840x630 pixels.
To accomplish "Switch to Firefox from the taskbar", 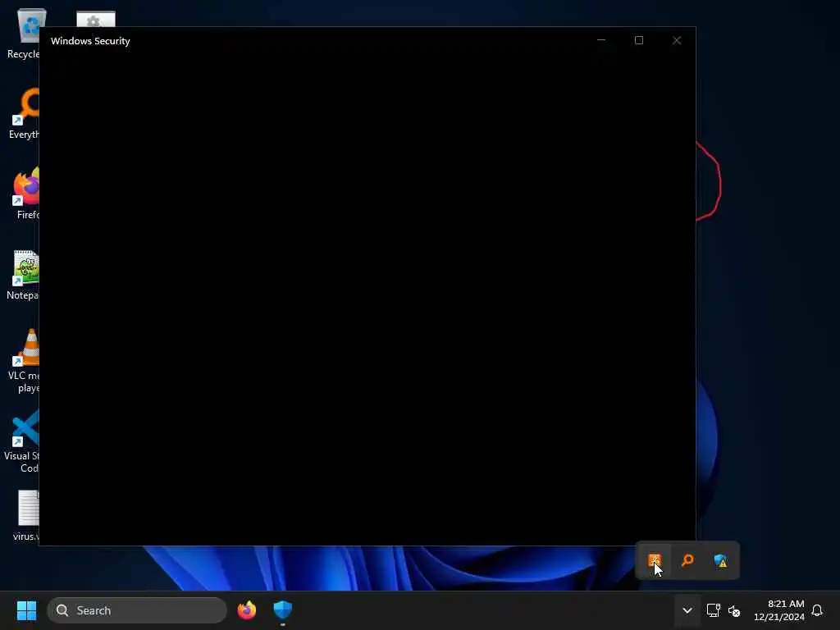I will pos(247,610).
